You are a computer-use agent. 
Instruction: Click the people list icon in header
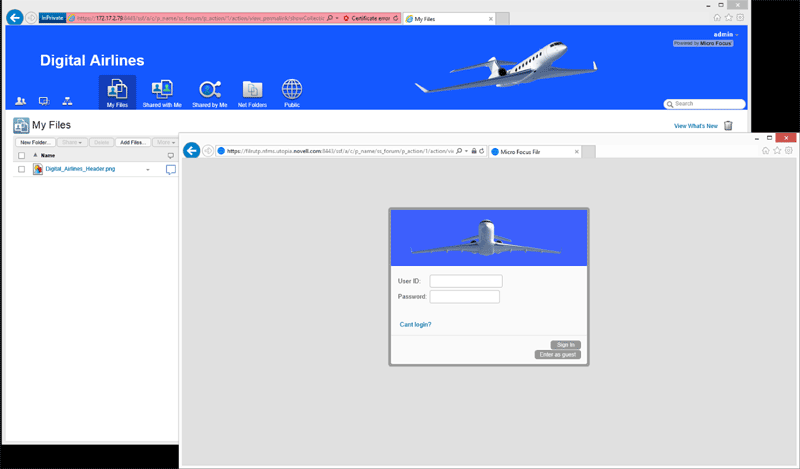tap(20, 101)
